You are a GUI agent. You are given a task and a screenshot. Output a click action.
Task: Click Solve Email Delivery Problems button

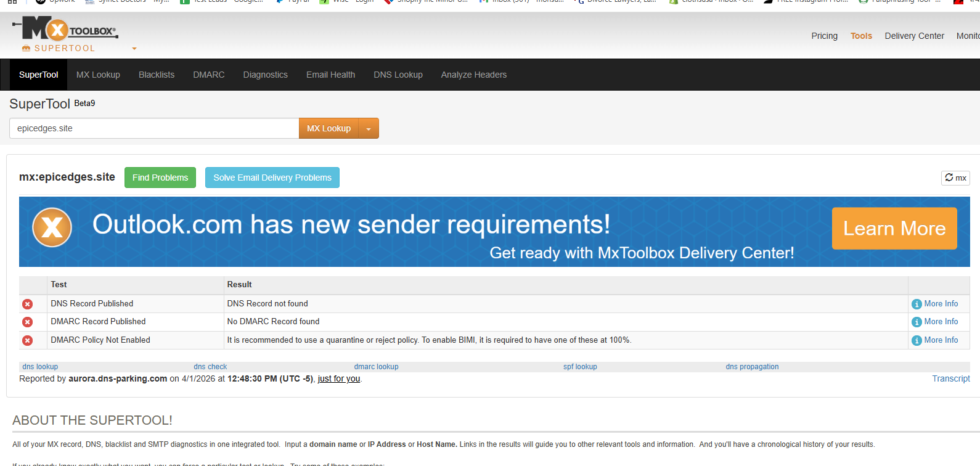pos(272,178)
